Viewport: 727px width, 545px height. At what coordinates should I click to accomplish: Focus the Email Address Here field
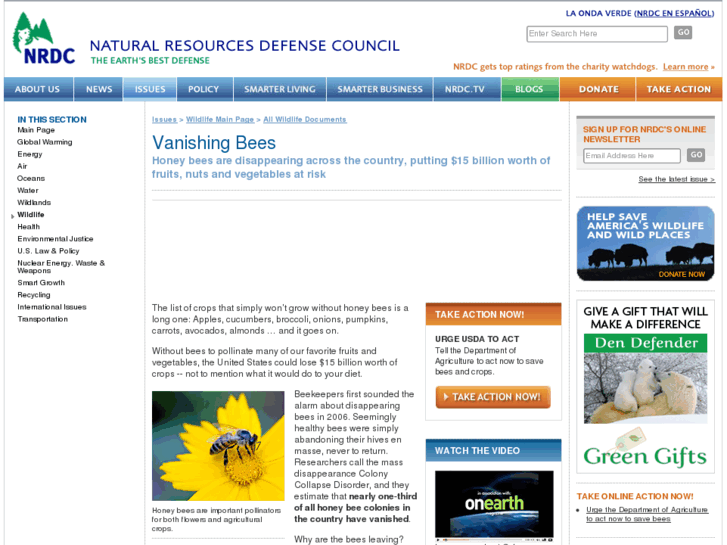point(631,156)
